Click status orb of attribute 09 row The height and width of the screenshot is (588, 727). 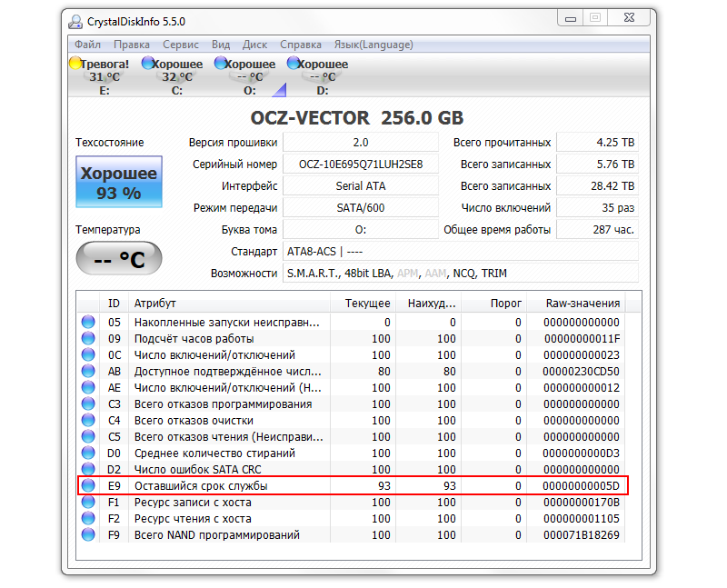(88, 338)
